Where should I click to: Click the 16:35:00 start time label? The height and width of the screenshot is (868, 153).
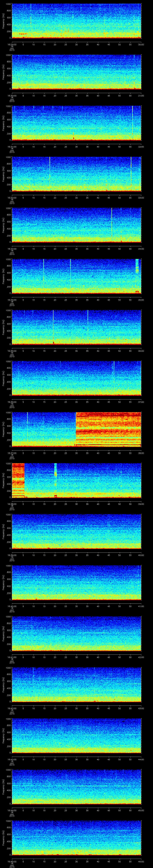12,351
